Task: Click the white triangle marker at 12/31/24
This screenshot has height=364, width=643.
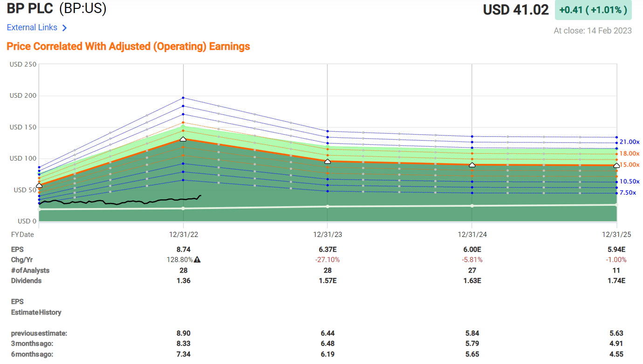Action: [x=472, y=164]
